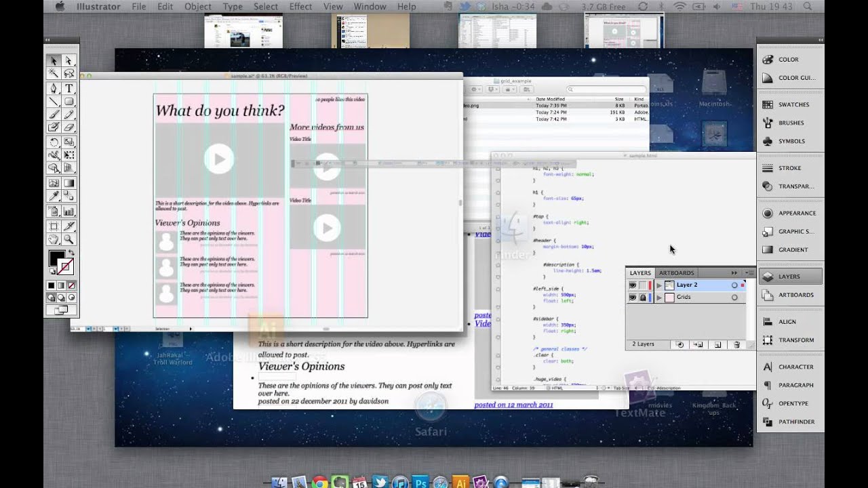Open the Effect menu
Screen dimensions: 868x488
pos(300,7)
